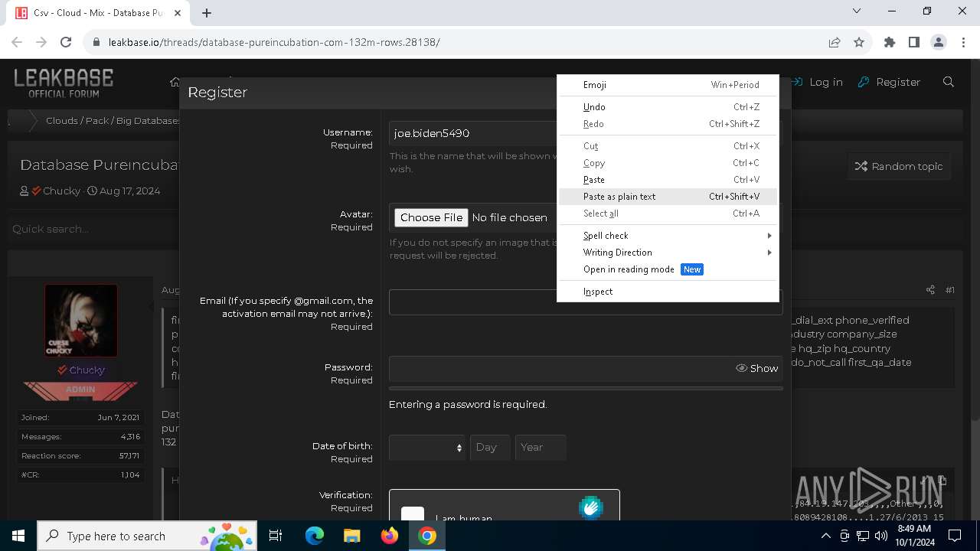Open the Chrome profile avatar
Screen dimensions: 980x551
(939, 42)
